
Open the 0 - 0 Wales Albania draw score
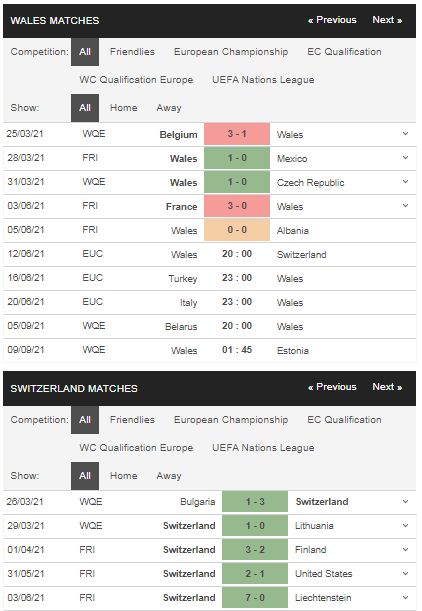[x=237, y=230]
